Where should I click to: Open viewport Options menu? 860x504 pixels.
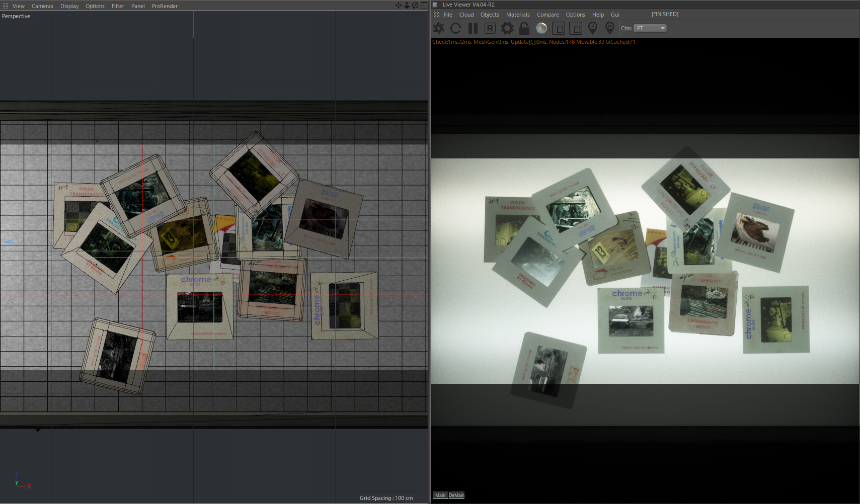[95, 6]
